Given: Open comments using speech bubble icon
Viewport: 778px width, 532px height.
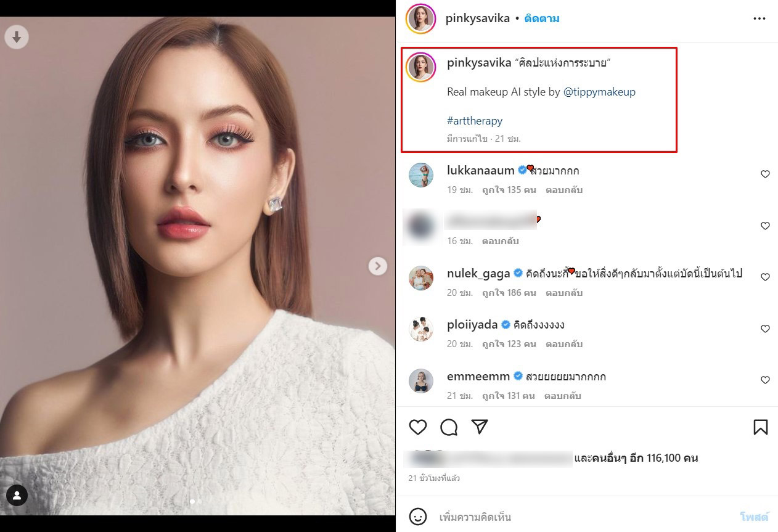Looking at the screenshot, I should point(449,427).
